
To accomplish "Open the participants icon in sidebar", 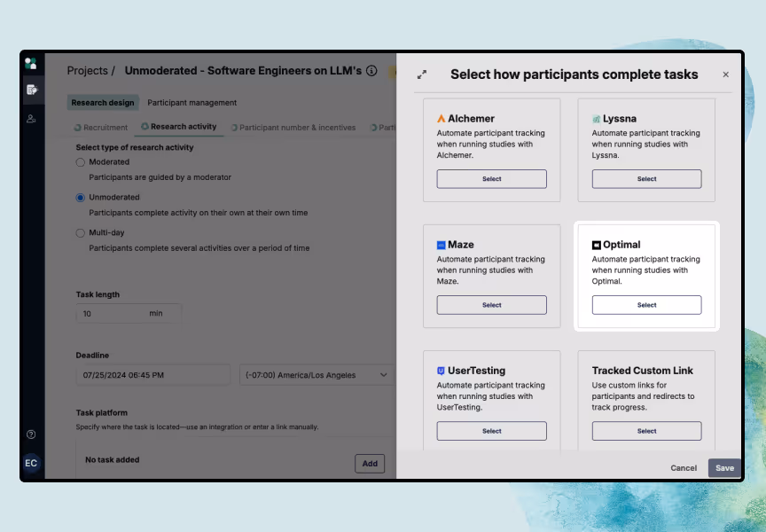I will coord(31,119).
